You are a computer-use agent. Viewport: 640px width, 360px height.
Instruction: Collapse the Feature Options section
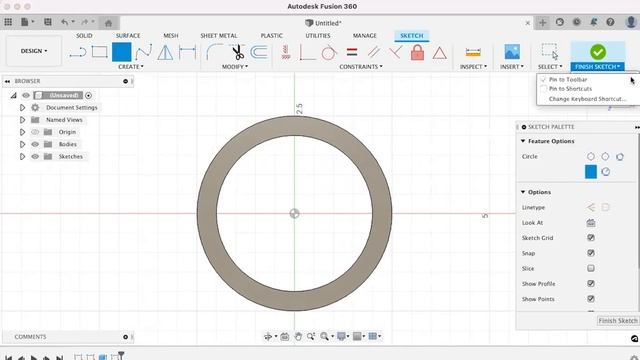(x=523, y=141)
